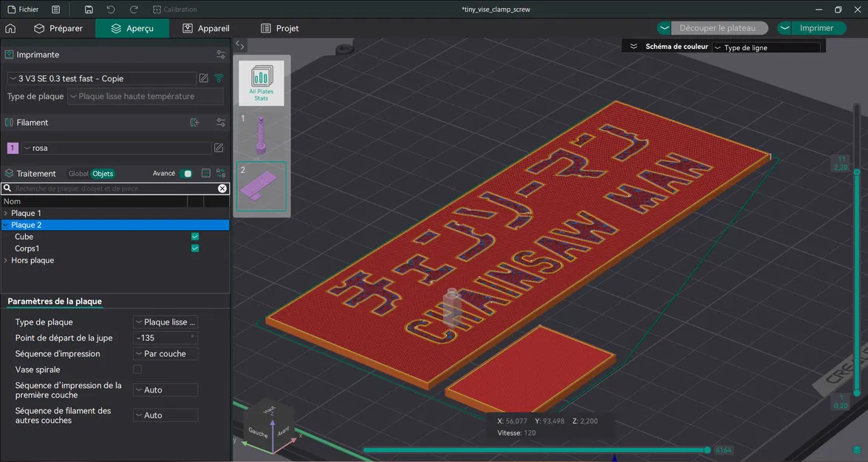
Task: Open the Type de ligne color scheme dropdown
Action: 765,47
